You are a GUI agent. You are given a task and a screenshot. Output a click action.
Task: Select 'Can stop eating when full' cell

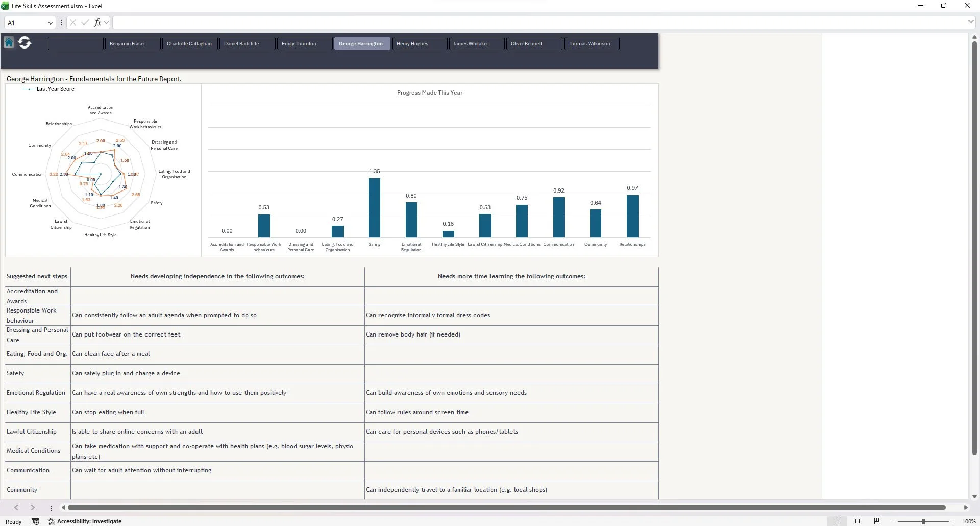217,412
